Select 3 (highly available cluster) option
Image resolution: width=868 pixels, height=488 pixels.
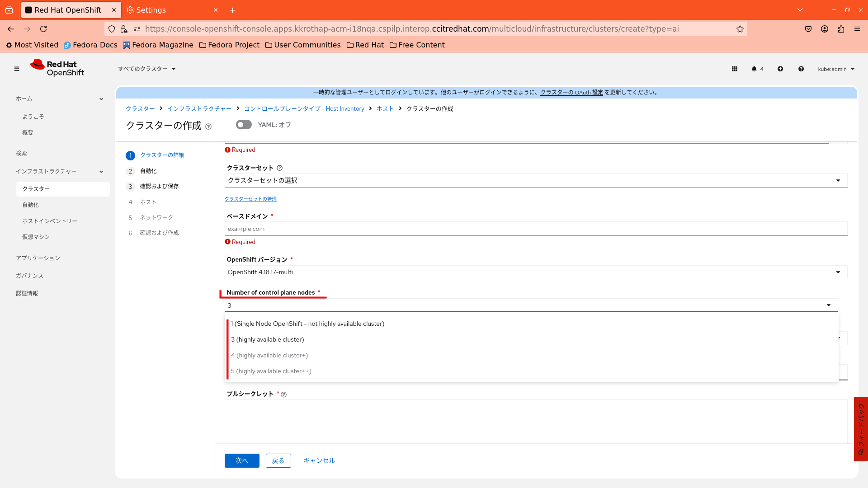268,339
